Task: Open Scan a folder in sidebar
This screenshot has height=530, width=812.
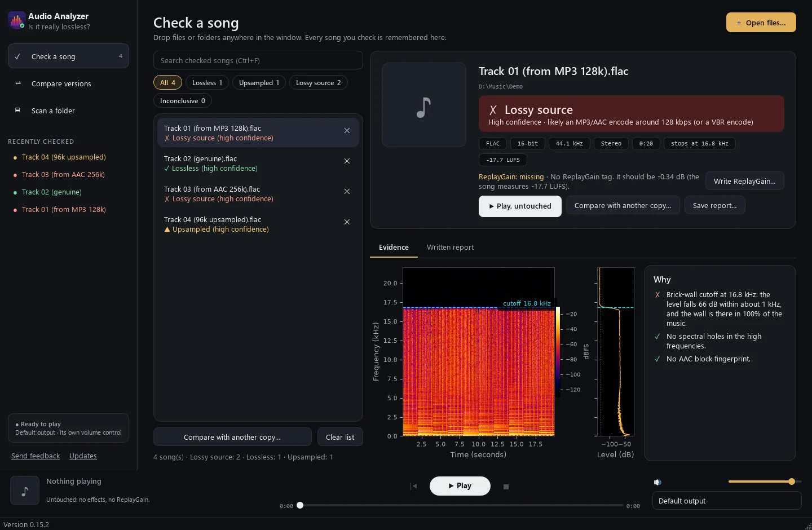Action: (x=68, y=111)
